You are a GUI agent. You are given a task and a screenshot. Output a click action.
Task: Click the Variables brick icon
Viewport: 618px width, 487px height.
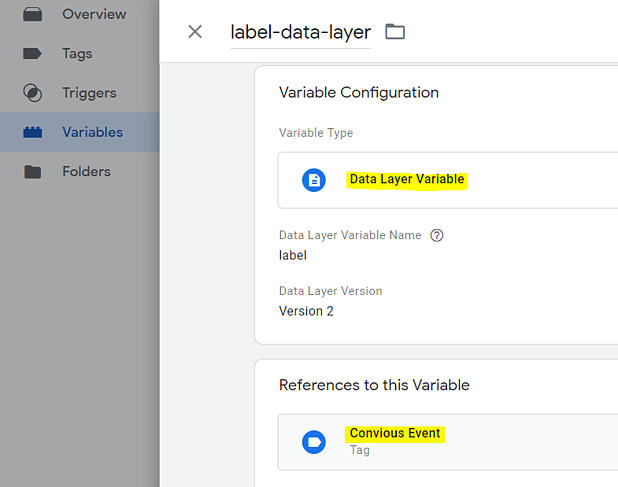point(33,132)
